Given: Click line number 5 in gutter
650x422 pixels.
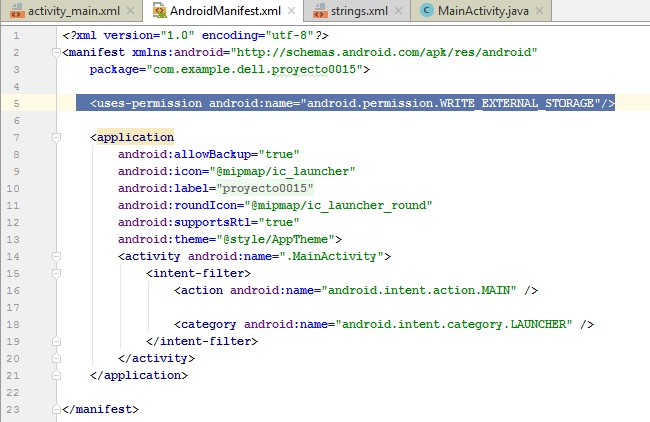Looking at the screenshot, I should 18,104.
